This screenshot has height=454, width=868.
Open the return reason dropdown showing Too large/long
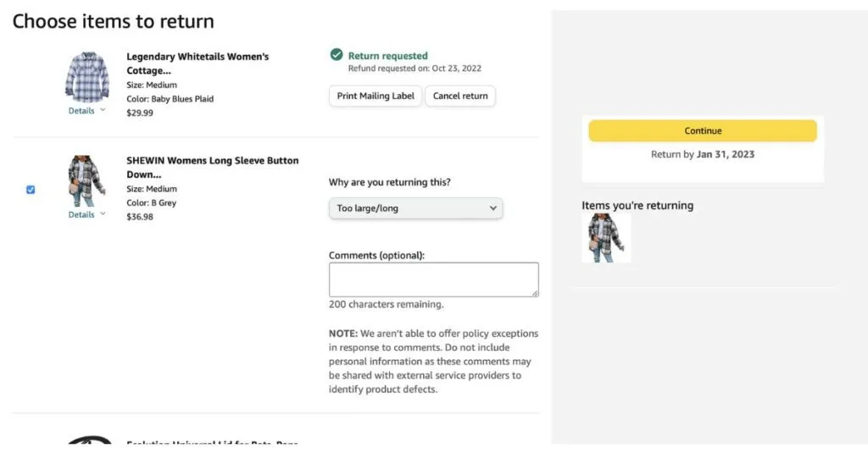click(x=415, y=208)
